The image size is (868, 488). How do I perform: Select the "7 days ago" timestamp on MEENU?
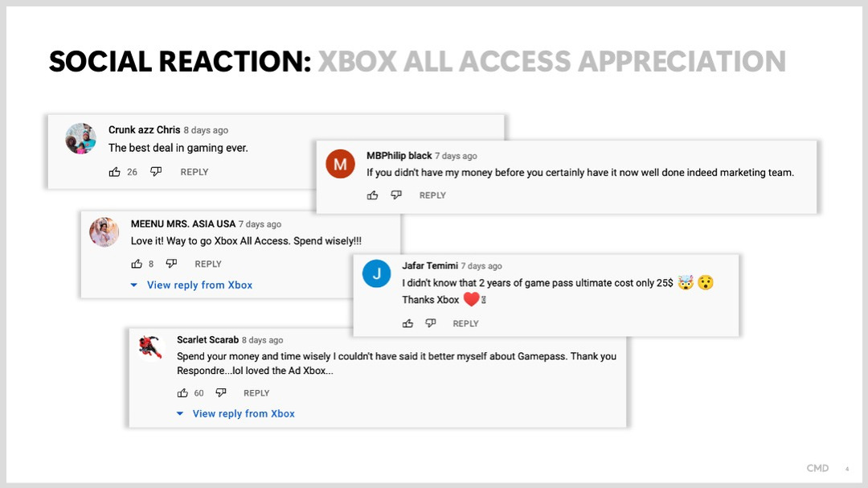[260, 224]
